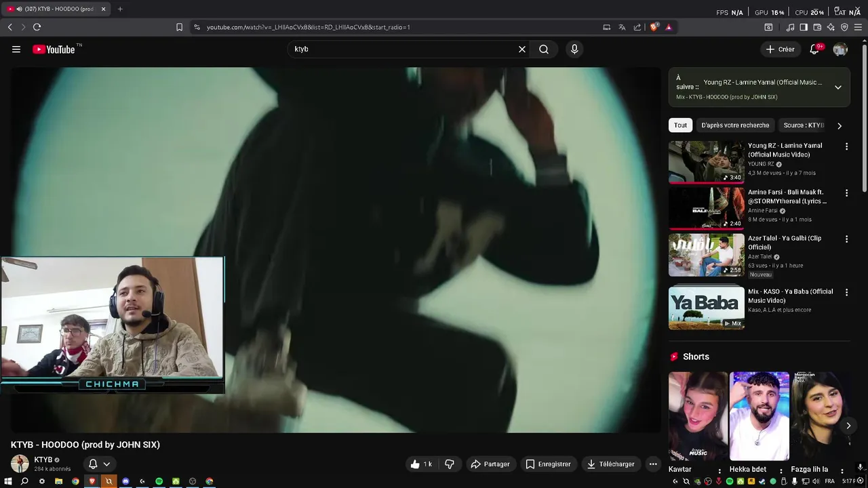Open the Azer Talel - Ya Galbi title
Screen dimensions: 868x488
tap(785, 243)
